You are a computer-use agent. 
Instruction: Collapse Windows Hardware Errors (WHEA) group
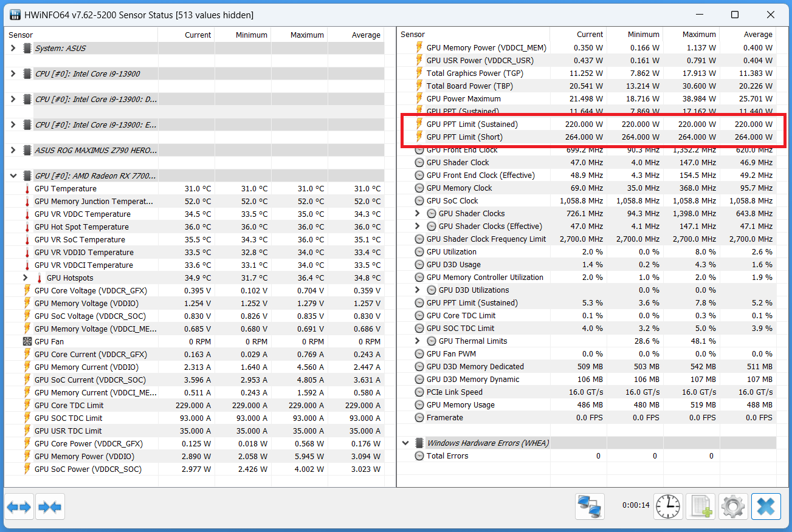point(405,443)
